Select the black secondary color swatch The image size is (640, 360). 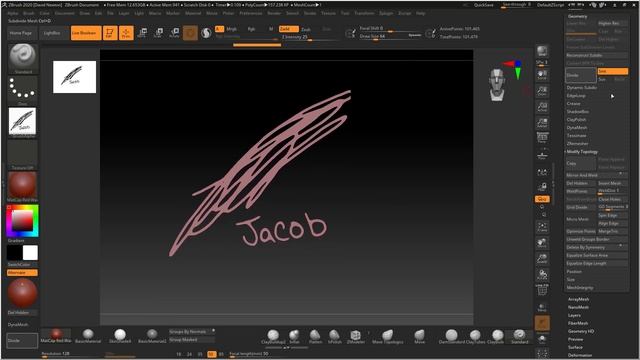pos(15,253)
